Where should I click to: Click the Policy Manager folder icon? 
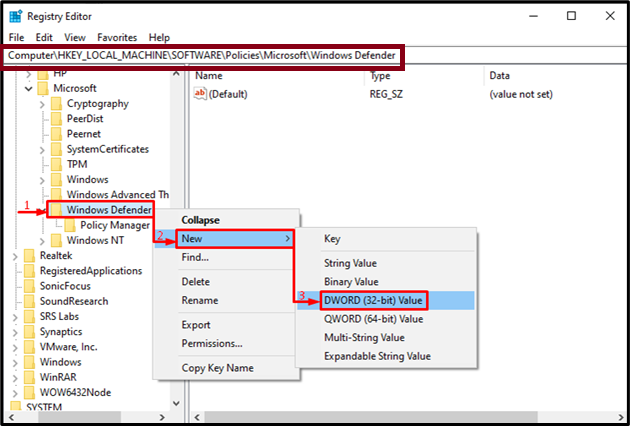71,225
